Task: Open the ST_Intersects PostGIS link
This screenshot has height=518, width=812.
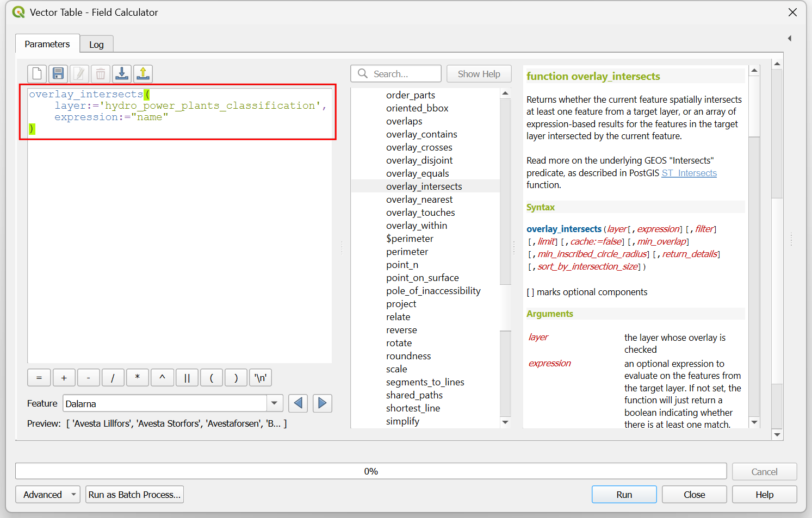Action: [x=689, y=173]
